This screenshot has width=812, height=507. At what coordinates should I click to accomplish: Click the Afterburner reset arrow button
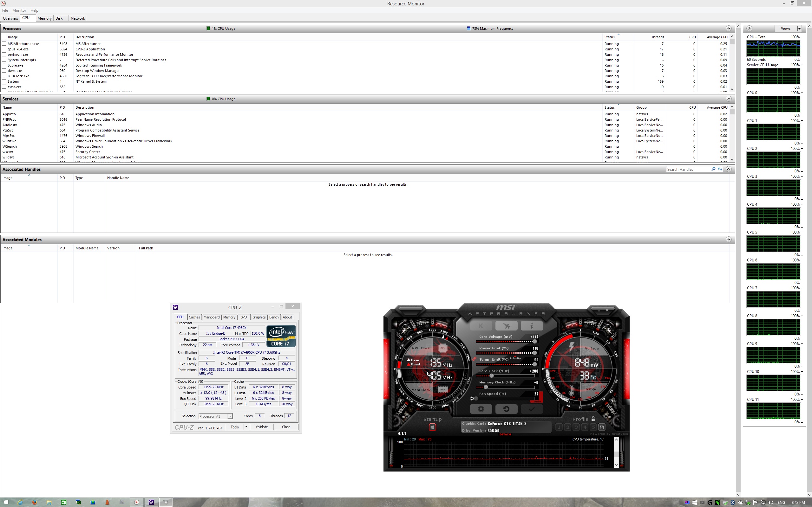click(506, 409)
